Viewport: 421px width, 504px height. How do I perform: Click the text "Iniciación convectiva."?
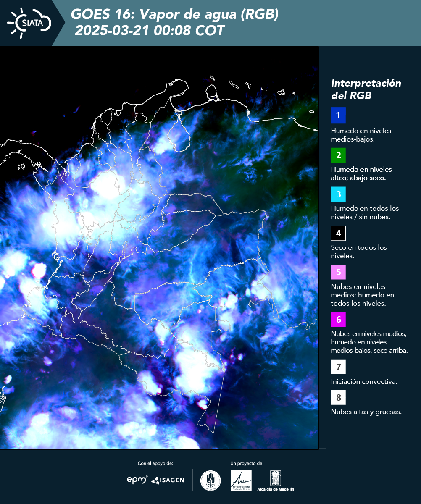364,382
